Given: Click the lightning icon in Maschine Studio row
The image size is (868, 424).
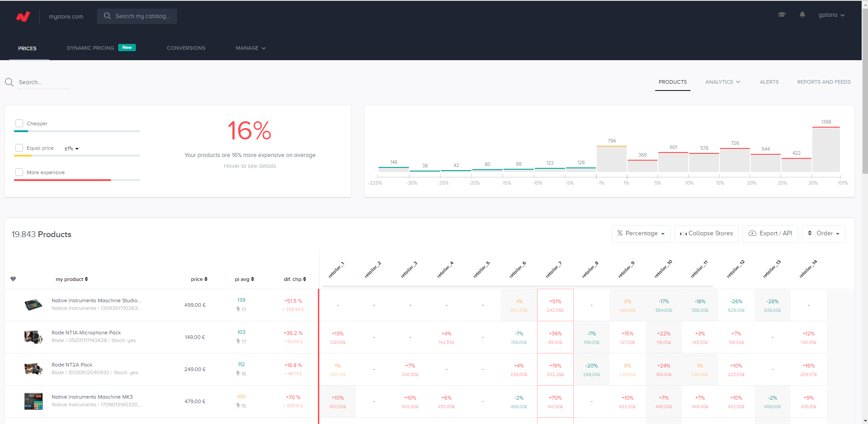Looking at the screenshot, I should (238, 310).
